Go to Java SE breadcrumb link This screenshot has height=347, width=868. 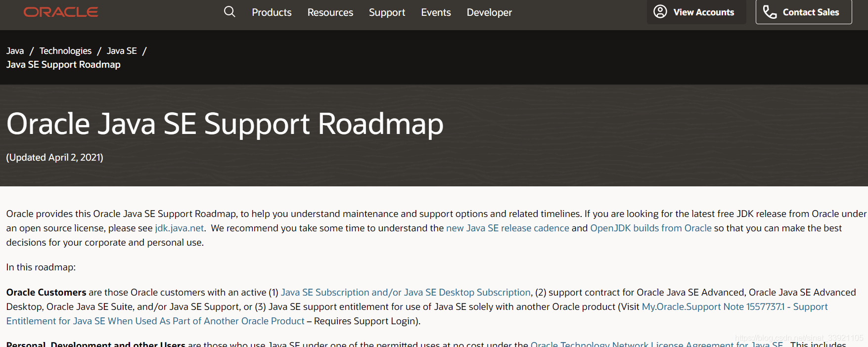coord(122,51)
